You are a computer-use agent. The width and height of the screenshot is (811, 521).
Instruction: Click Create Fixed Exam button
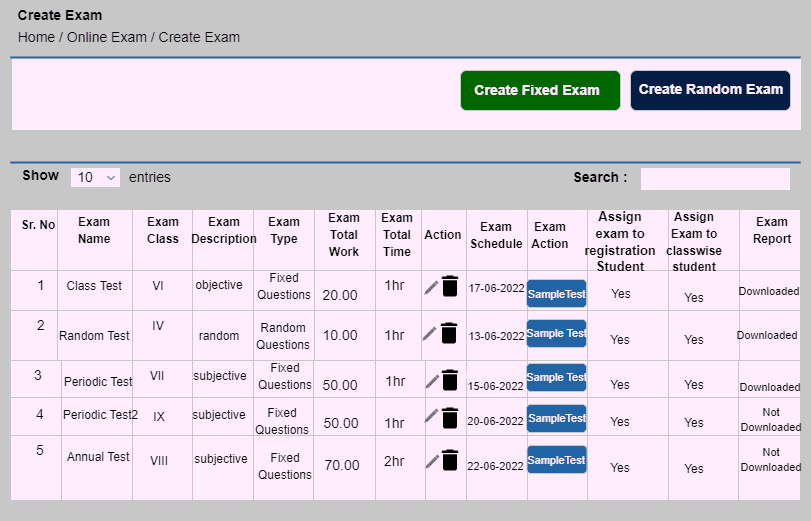(x=540, y=91)
